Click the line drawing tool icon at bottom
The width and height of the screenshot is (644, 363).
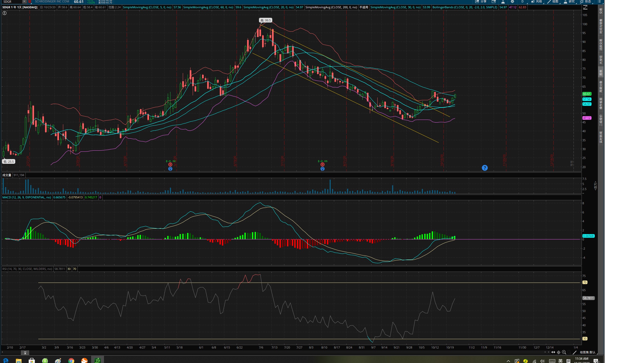[574, 352]
